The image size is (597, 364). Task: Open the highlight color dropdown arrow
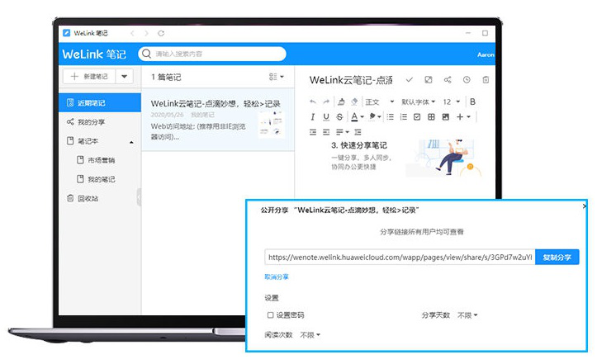379,117
